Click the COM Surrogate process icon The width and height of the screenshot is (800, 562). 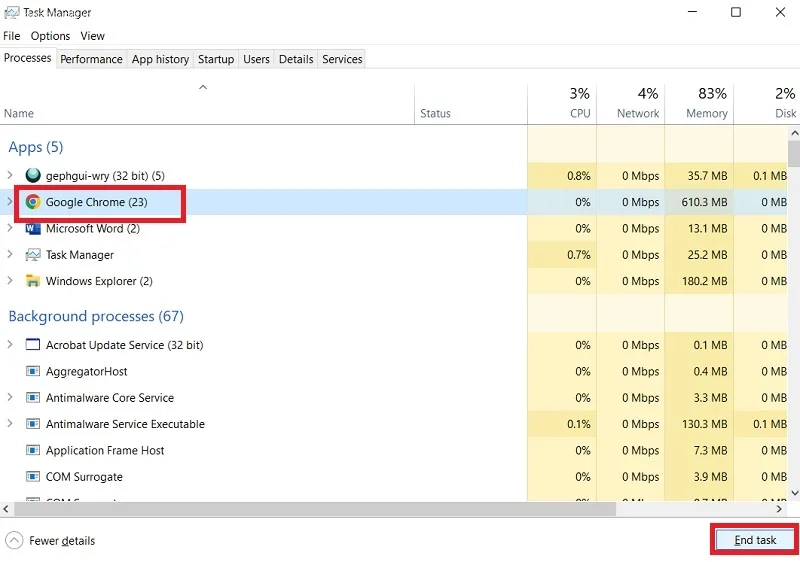coord(33,477)
